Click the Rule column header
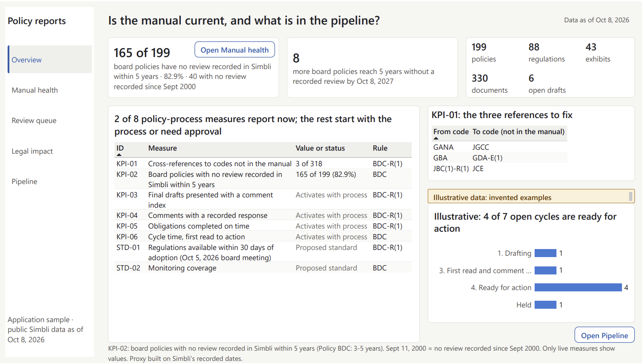 point(380,148)
